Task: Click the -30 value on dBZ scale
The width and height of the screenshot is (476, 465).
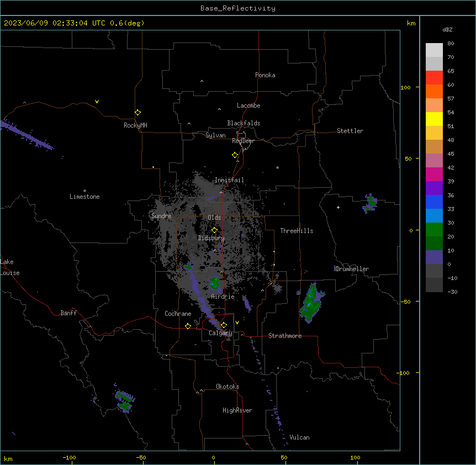Action: point(452,292)
